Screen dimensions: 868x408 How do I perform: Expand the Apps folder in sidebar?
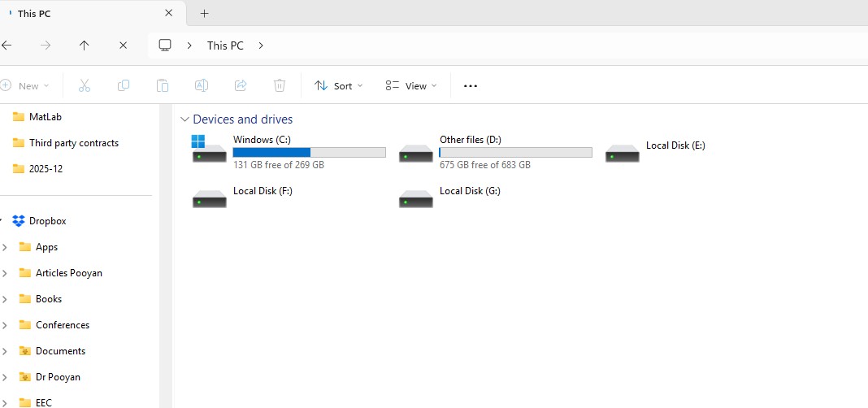point(6,247)
